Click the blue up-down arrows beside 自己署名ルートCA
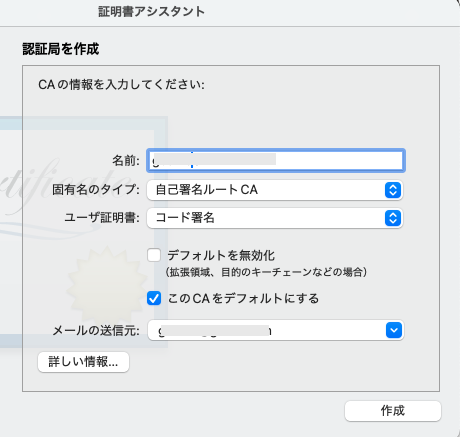The height and width of the screenshot is (437, 460). [393, 190]
